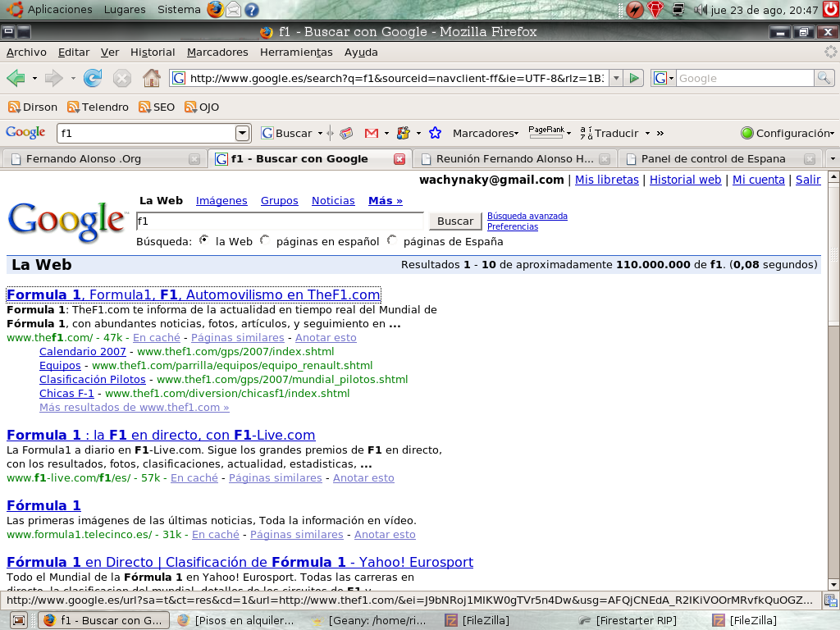Screen dimensions: 840x630
Task: Open the Herramientas menu
Action: tap(296, 52)
